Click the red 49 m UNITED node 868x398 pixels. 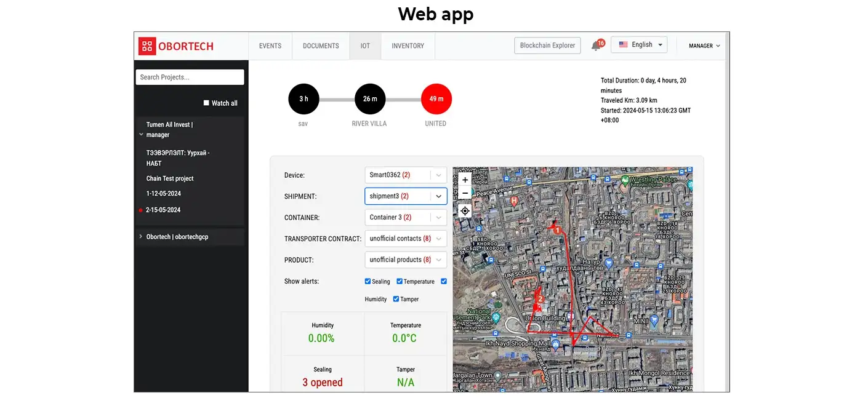tap(436, 99)
